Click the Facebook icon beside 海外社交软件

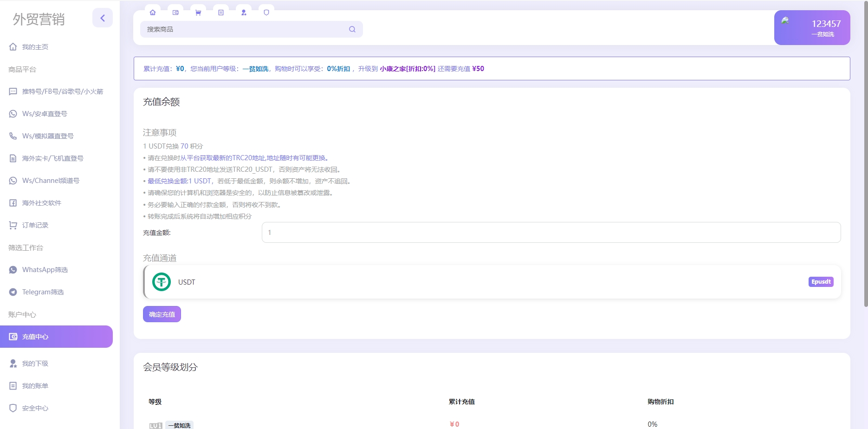[x=13, y=203]
